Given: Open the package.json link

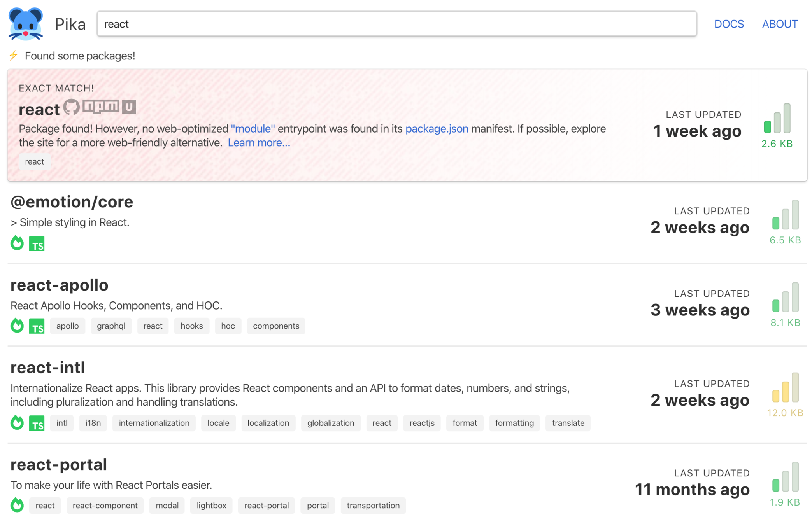Looking at the screenshot, I should 437,129.
